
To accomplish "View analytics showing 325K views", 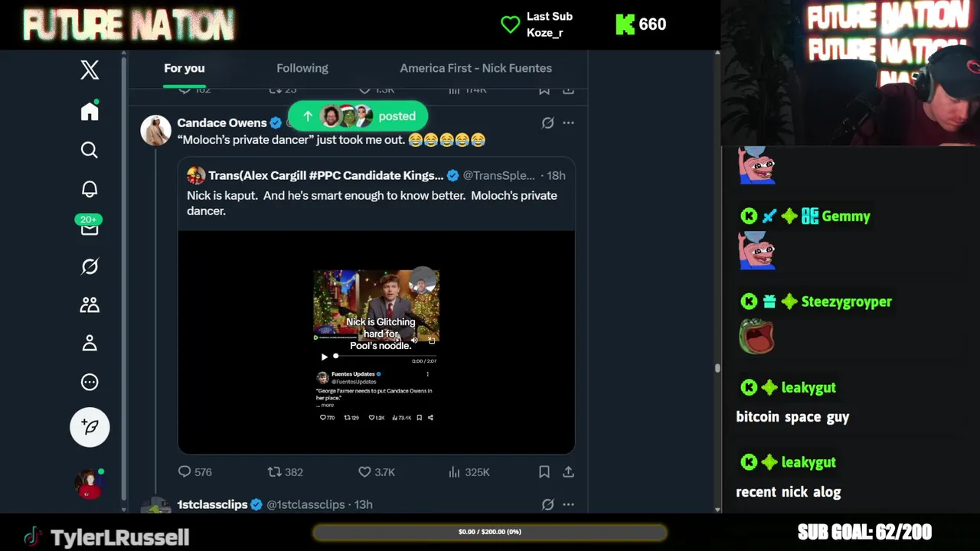I will point(469,472).
